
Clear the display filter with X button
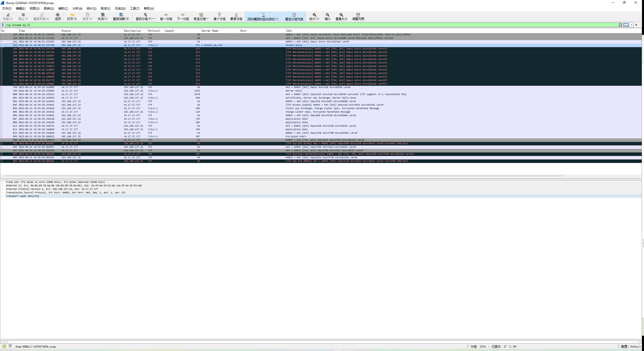coord(620,25)
